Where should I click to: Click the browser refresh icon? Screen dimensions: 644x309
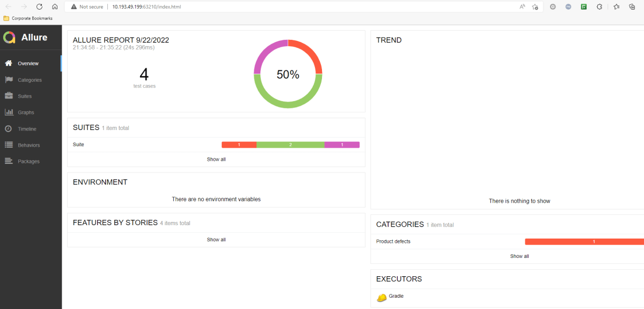coord(39,6)
